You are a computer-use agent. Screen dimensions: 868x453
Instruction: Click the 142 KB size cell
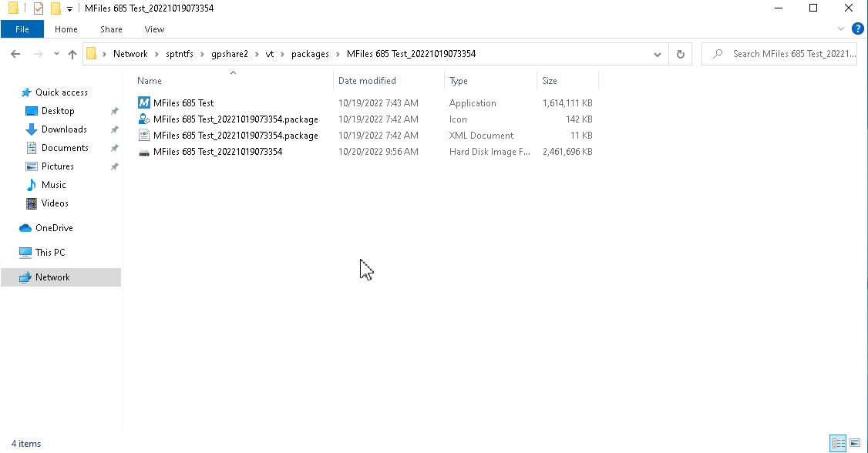(579, 119)
